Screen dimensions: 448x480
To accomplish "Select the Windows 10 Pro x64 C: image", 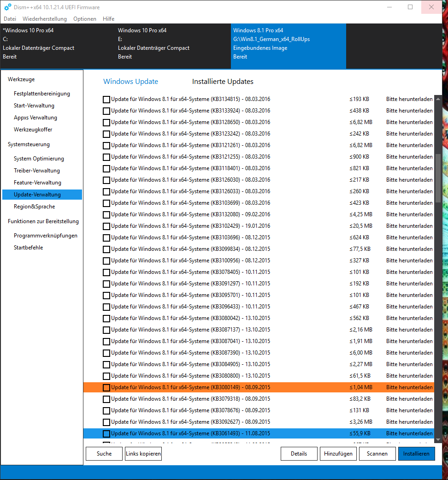I will pyautogui.click(x=58, y=46).
